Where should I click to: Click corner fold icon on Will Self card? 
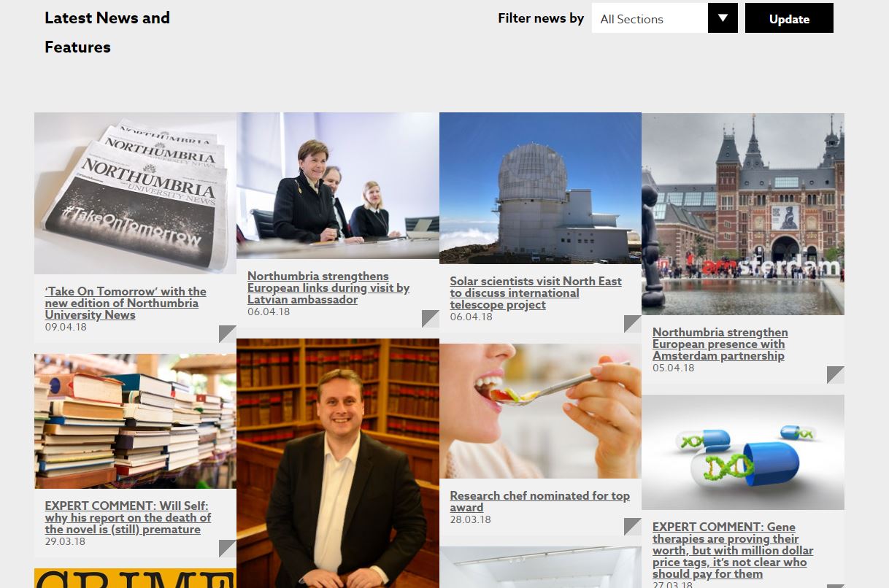[x=228, y=549]
